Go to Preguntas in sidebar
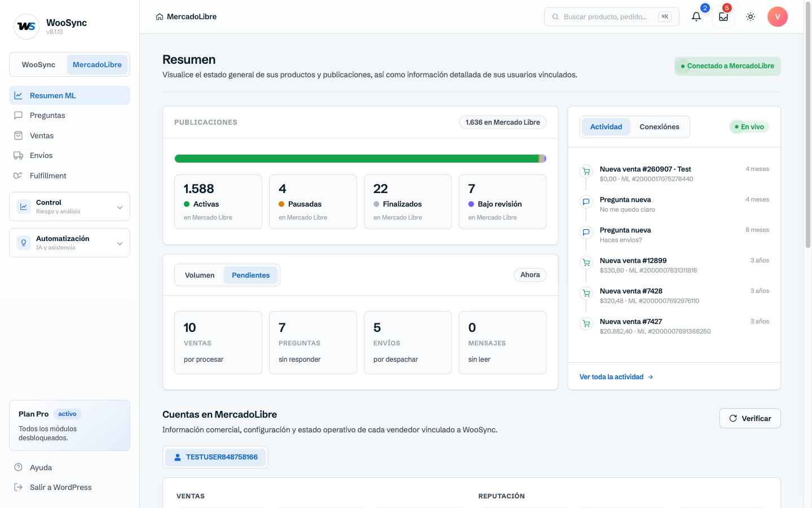The height and width of the screenshot is (508, 812). [x=69, y=115]
